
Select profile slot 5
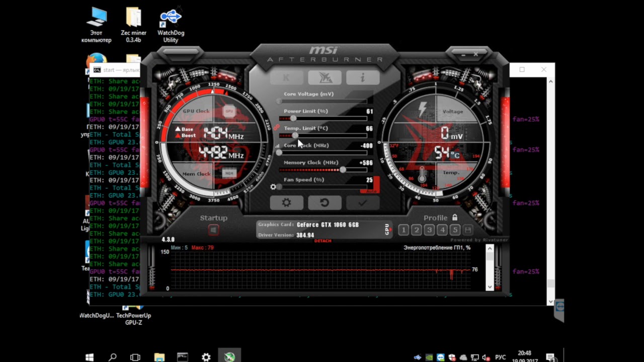(455, 230)
